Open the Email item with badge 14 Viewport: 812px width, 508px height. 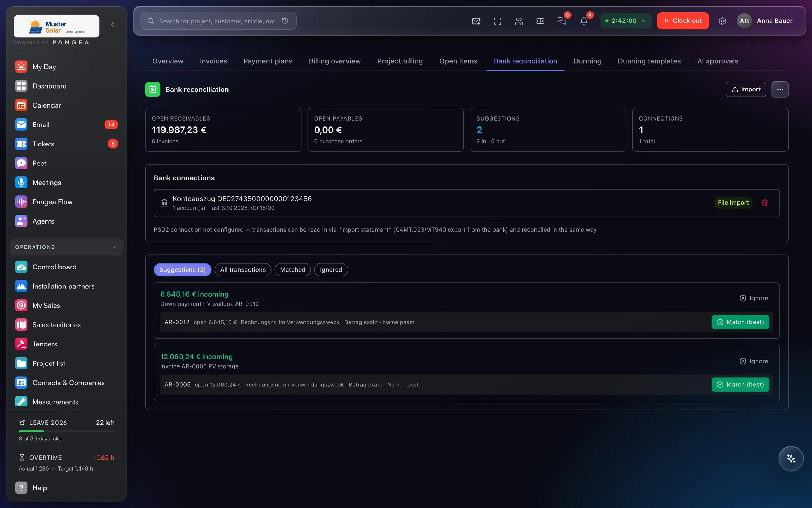click(x=66, y=124)
